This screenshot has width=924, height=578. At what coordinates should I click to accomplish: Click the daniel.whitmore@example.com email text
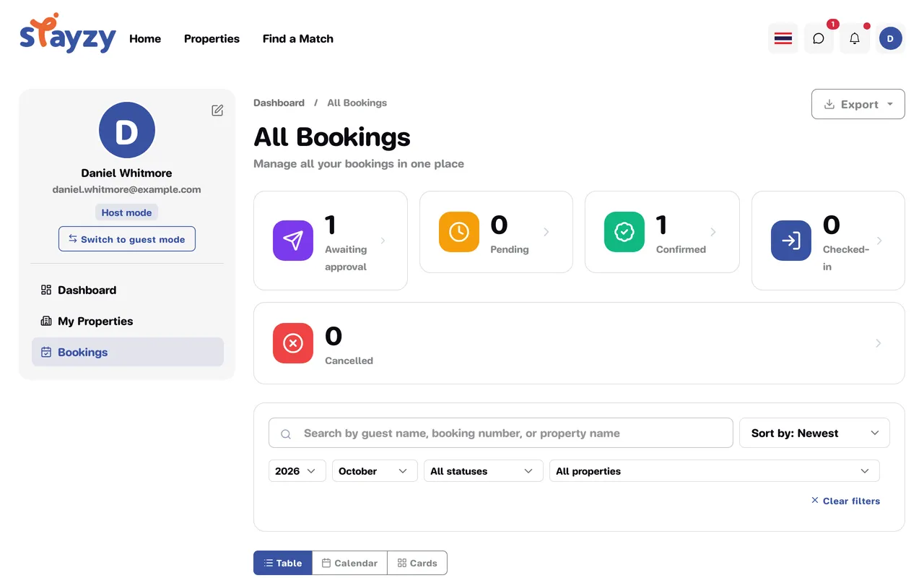(127, 189)
